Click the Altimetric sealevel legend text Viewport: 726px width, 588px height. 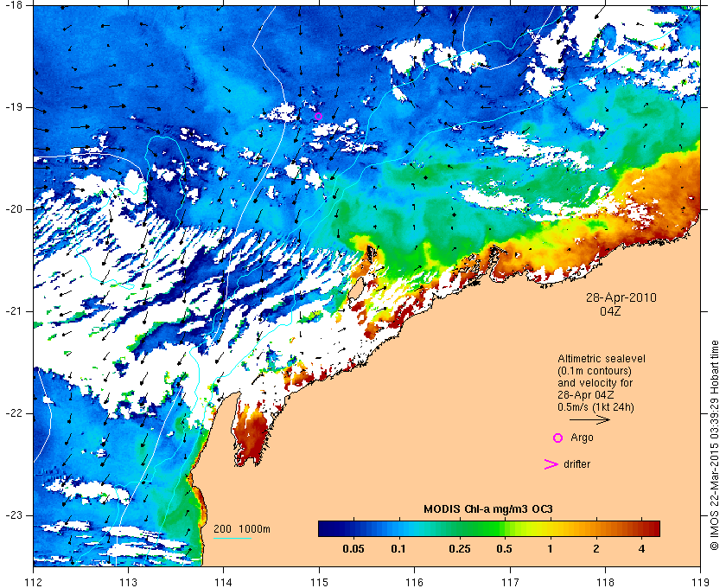tap(602, 359)
